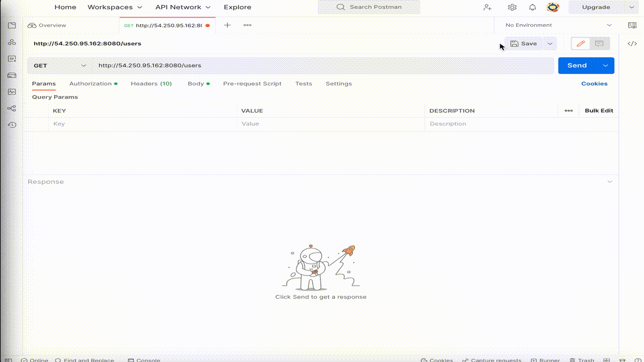This screenshot has height=362, width=644.
Task: Switch to the Runner split-pane view toggle
Action: click(x=606, y=360)
